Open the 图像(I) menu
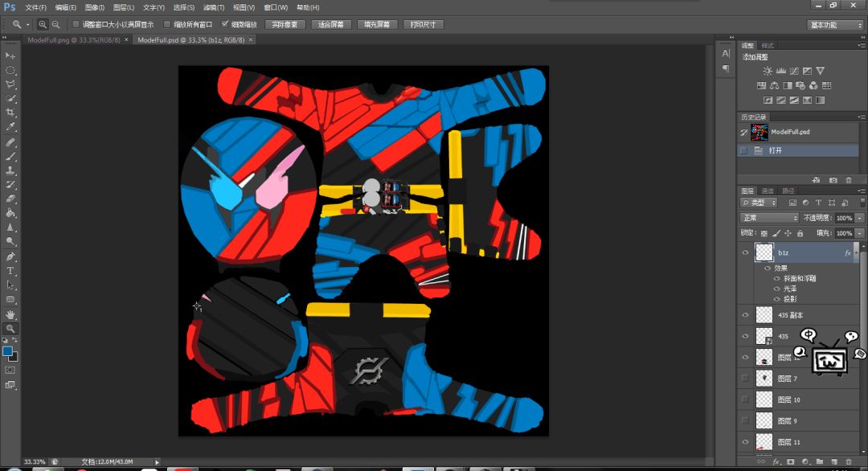The width and height of the screenshot is (868, 471). click(95, 8)
